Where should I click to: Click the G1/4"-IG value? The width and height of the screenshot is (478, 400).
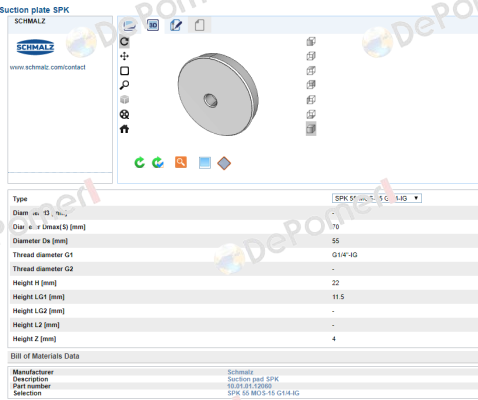tap(345, 255)
